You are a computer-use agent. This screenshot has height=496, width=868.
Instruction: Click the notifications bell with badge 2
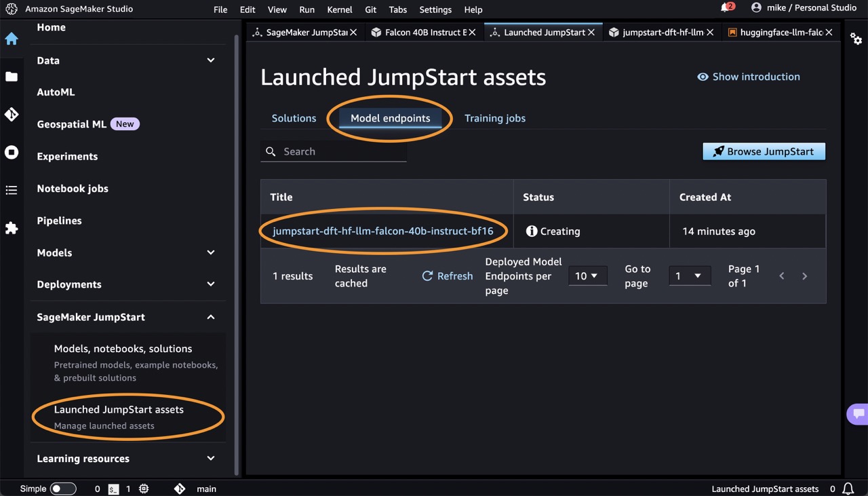click(x=726, y=8)
